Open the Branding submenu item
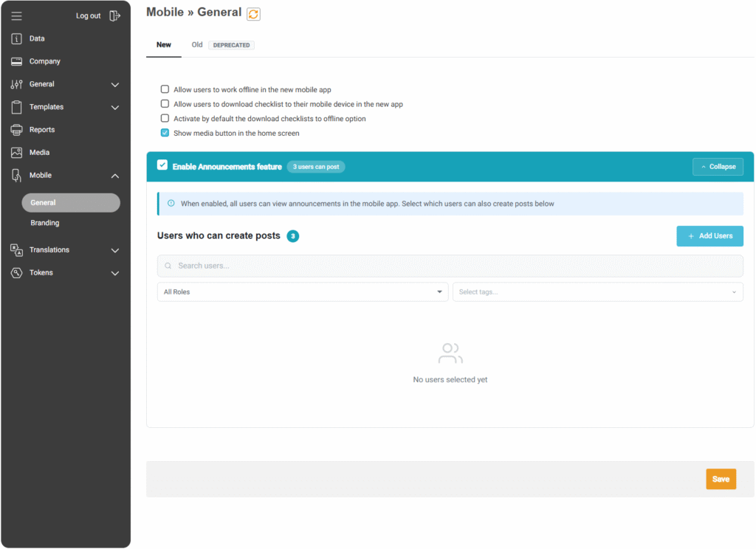 click(x=45, y=223)
